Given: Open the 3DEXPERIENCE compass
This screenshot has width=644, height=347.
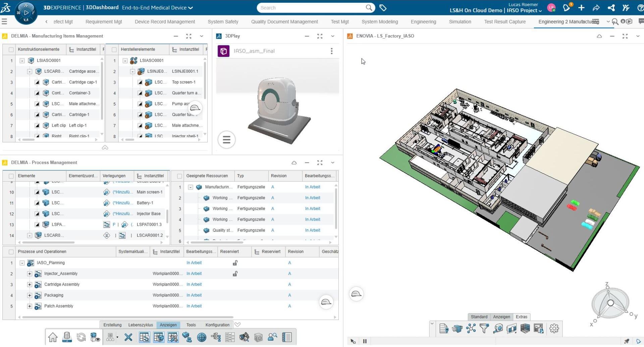Looking at the screenshot, I should tap(26, 12).
